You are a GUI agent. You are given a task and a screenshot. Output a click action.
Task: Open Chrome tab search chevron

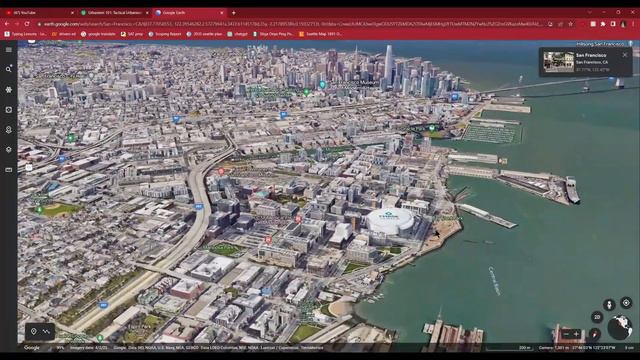589,13
